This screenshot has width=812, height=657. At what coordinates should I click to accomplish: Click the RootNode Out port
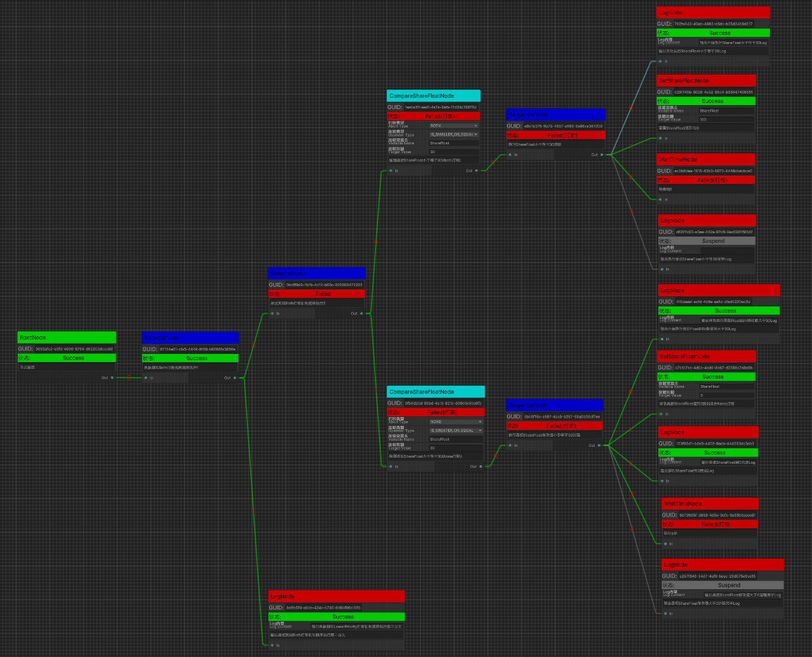112,378
